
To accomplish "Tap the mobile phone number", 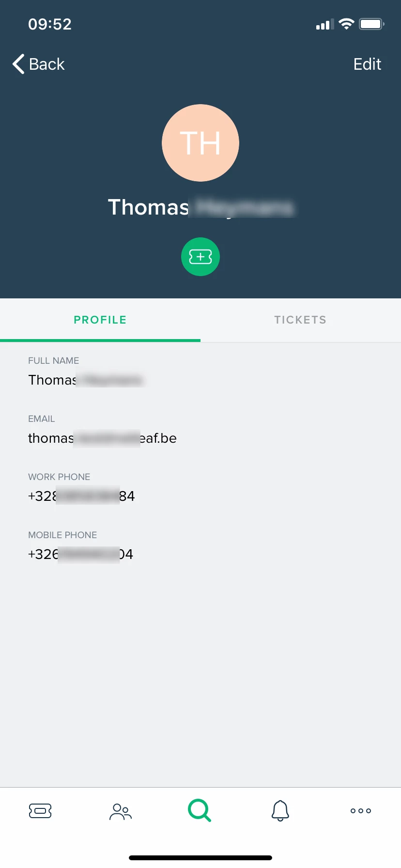I will click(80, 554).
